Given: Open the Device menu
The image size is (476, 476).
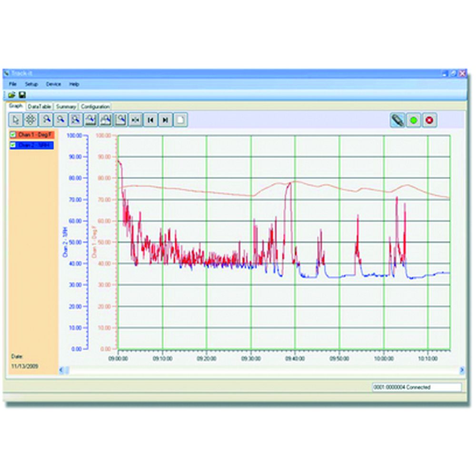Looking at the screenshot, I should tap(53, 84).
